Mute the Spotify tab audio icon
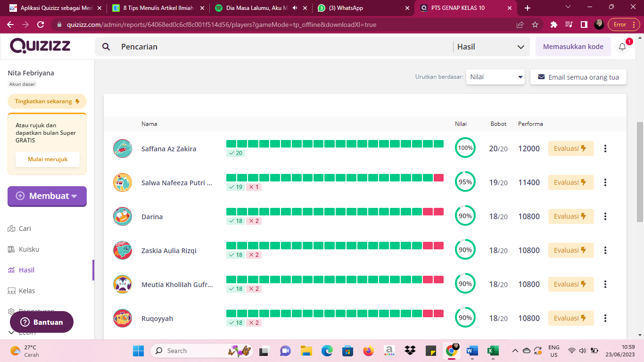 (x=295, y=8)
